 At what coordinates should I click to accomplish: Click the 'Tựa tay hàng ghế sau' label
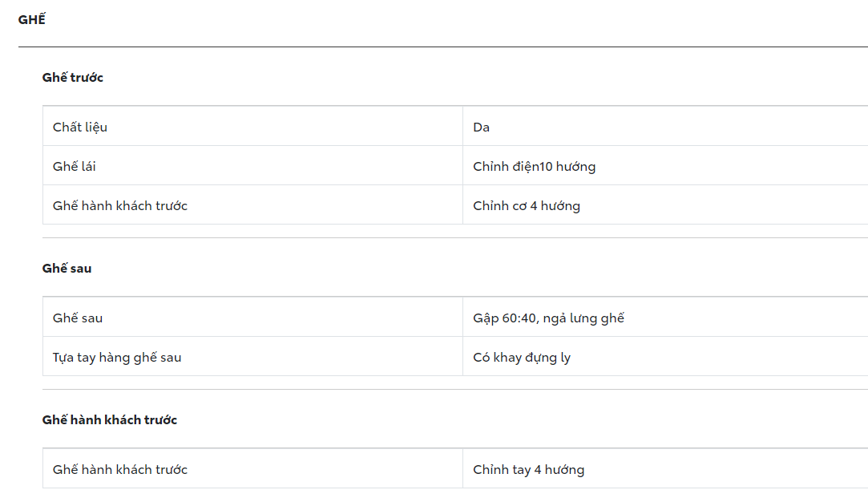tap(117, 358)
